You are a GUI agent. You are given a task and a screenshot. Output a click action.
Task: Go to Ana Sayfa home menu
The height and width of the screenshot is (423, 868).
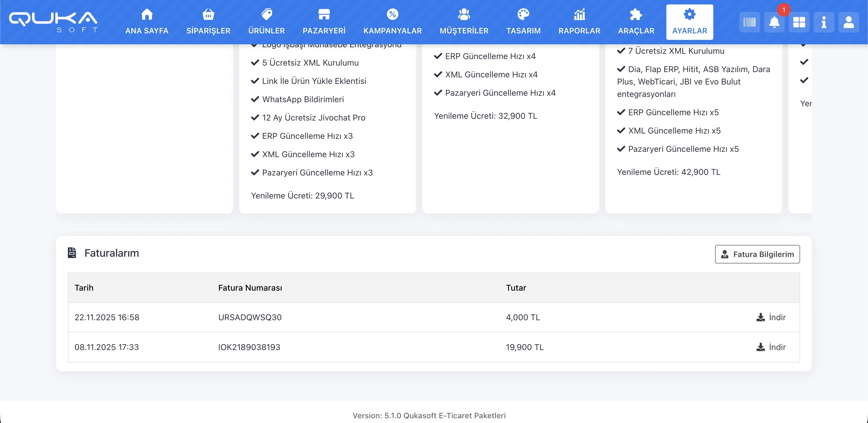[147, 22]
